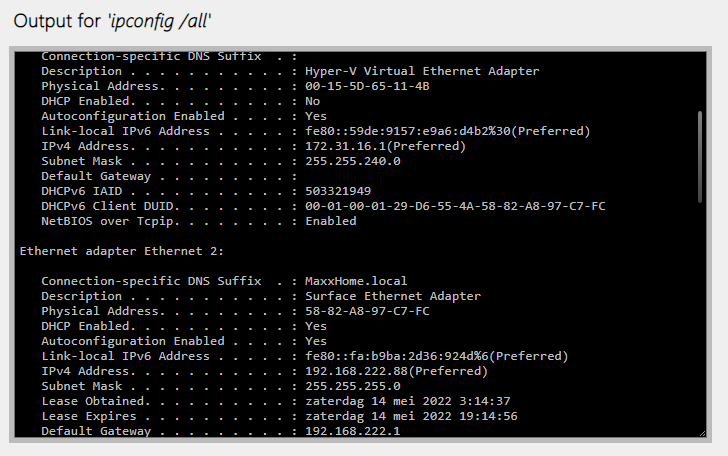
Task: Click DNS suffix MaxxHome.local
Action: pos(356,281)
